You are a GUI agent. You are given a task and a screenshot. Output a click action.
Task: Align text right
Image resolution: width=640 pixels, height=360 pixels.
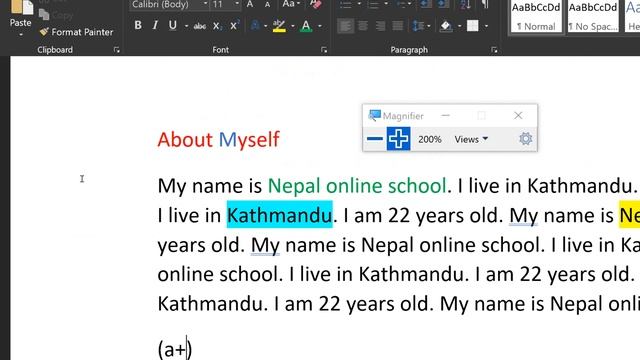click(380, 26)
